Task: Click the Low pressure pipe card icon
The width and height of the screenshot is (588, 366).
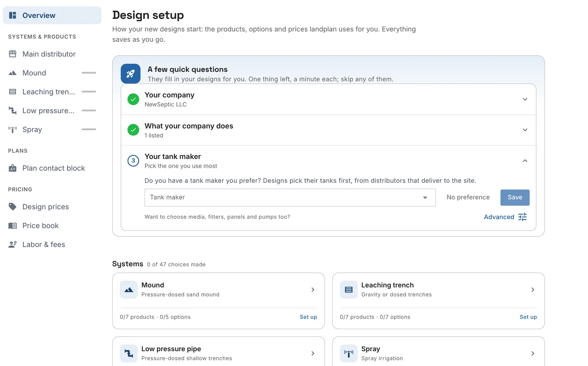Action: 129,354
